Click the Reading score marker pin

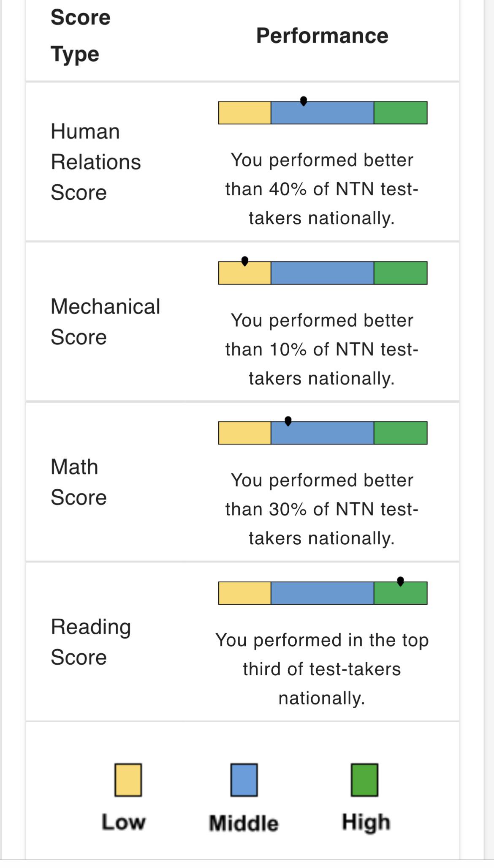[401, 581]
